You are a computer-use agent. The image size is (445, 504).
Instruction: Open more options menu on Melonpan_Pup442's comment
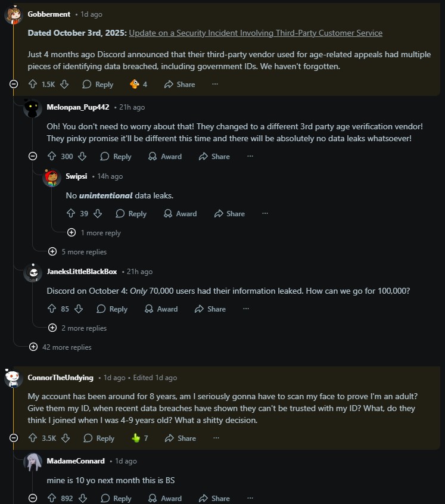point(250,156)
